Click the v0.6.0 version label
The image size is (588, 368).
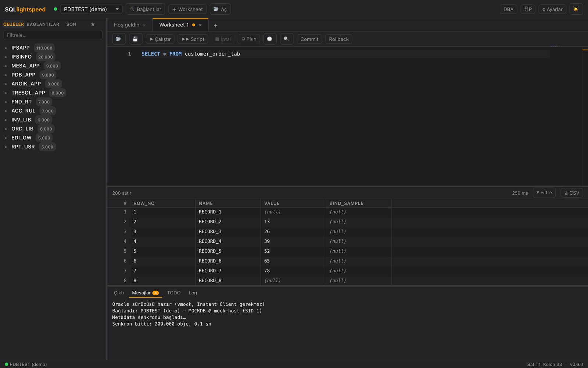pyautogui.click(x=576, y=364)
